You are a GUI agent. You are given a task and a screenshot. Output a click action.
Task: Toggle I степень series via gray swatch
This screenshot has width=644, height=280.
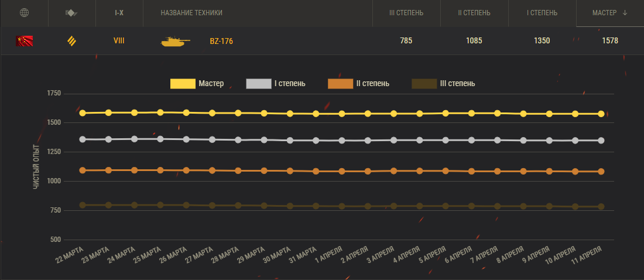(x=259, y=84)
